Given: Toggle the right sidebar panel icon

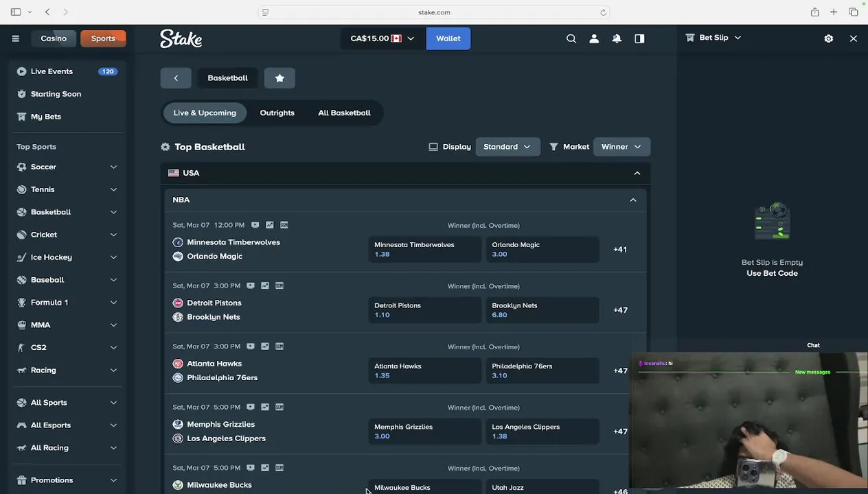Looking at the screenshot, I should click(639, 38).
